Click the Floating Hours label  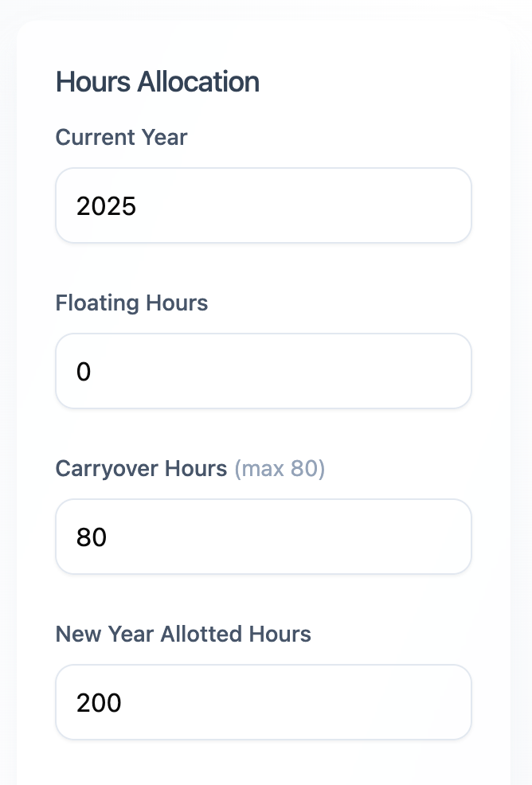[x=131, y=303]
